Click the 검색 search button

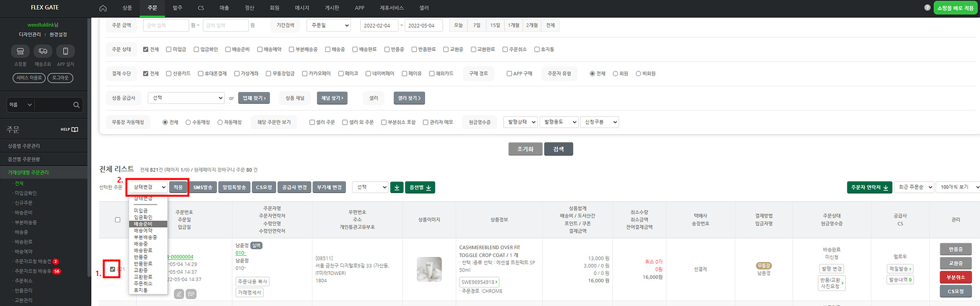pos(558,149)
